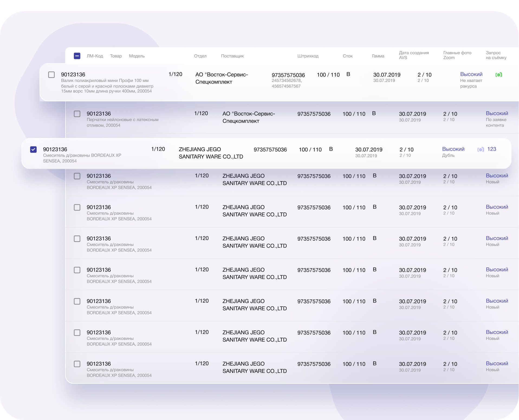This screenshot has height=420, width=519.
Task: Click the green camera icon in the Валик row
Action: pyautogui.click(x=498, y=75)
